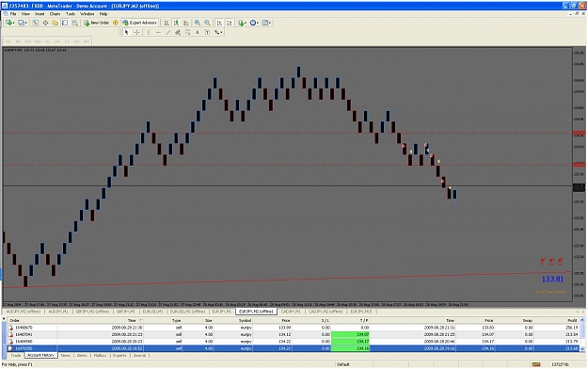Image resolution: width=588 pixels, height=369 pixels.
Task: Select order 16487041 row
Action: (293, 334)
